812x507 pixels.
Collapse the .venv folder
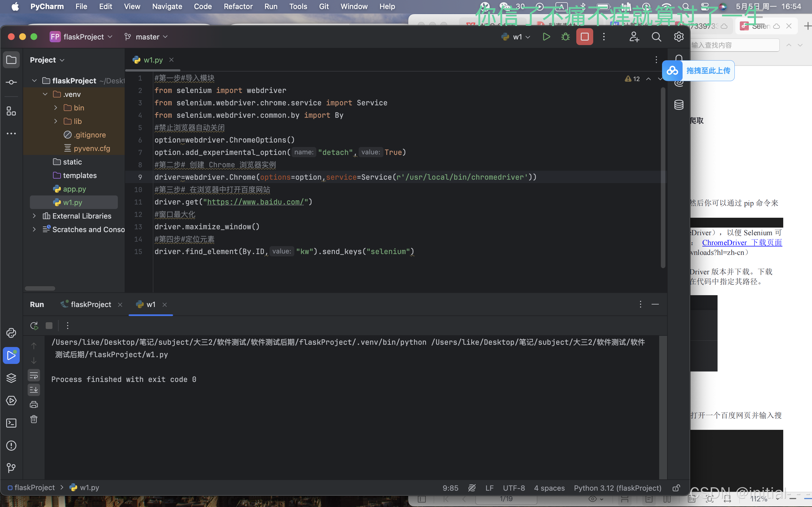click(45, 94)
